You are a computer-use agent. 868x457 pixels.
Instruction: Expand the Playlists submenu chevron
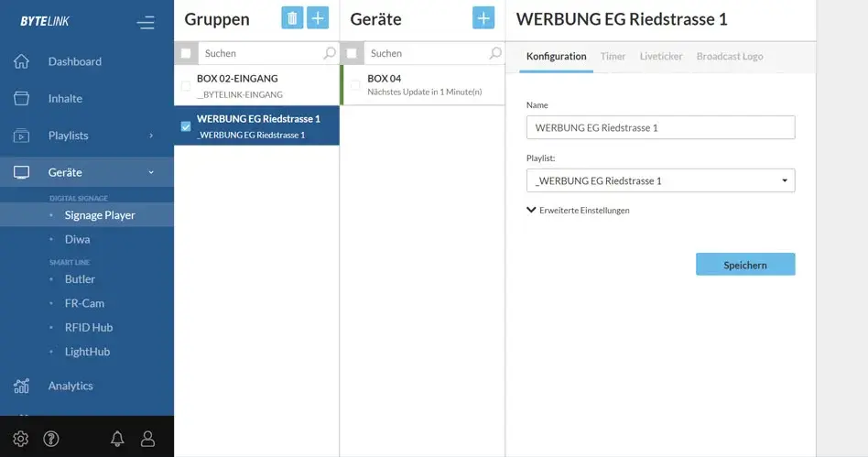tap(151, 136)
